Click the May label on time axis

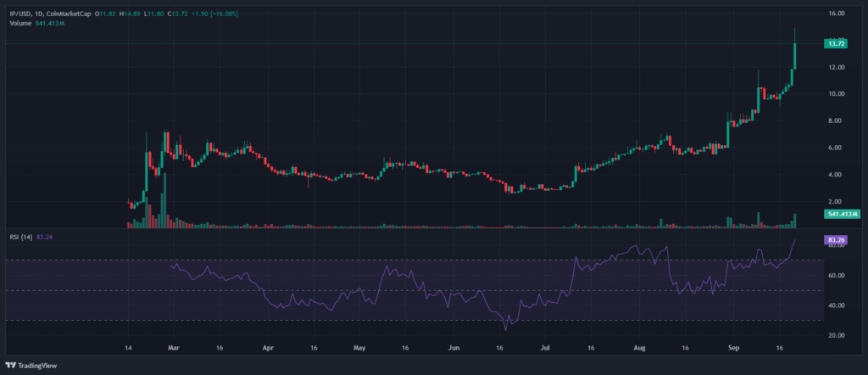tap(359, 348)
